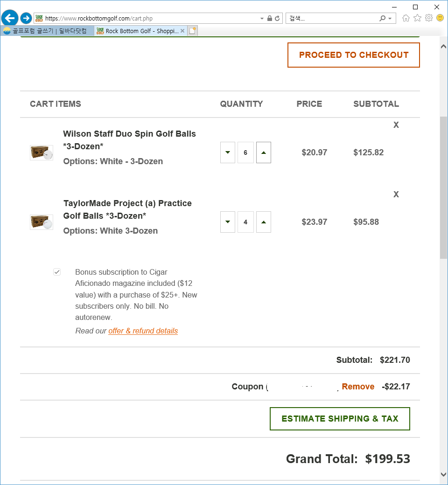
Task: Increase TaylorMade Project (a) quantity
Action: click(x=264, y=222)
